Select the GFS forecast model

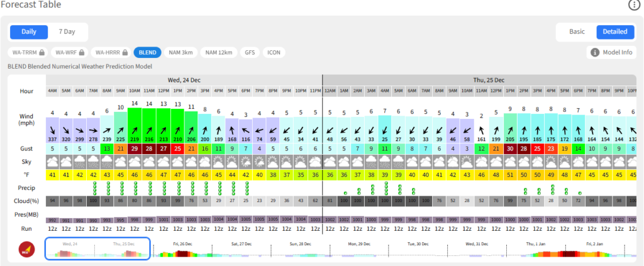(x=248, y=52)
